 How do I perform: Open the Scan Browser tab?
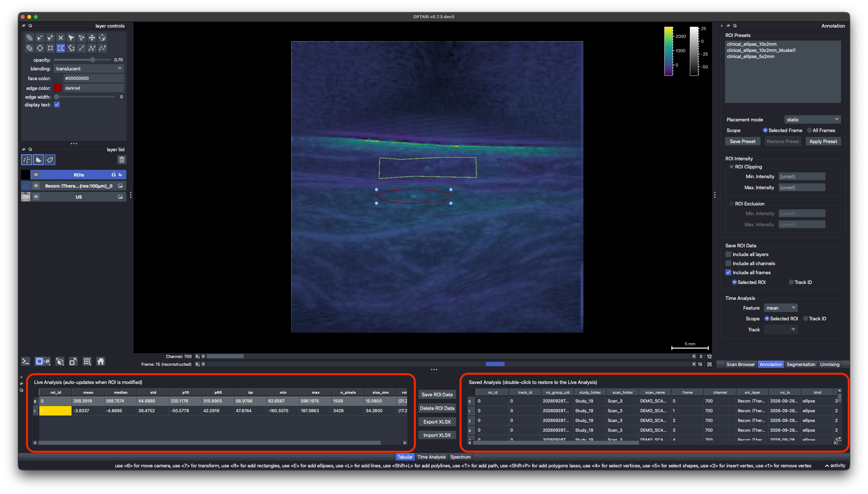point(740,364)
